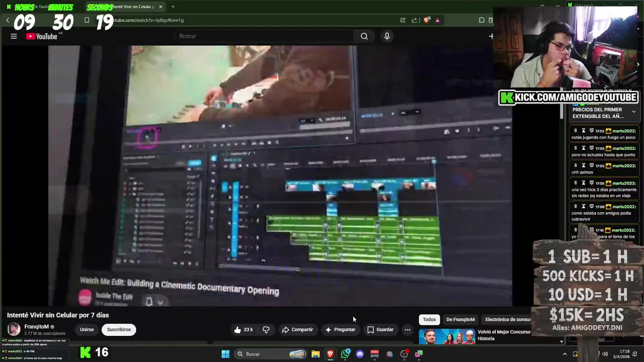Click the Compartir button

(x=297, y=330)
